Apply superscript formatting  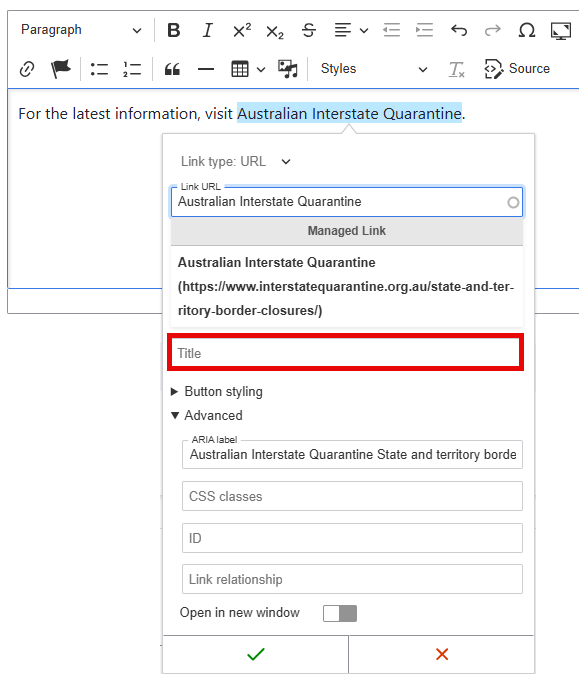click(x=242, y=30)
